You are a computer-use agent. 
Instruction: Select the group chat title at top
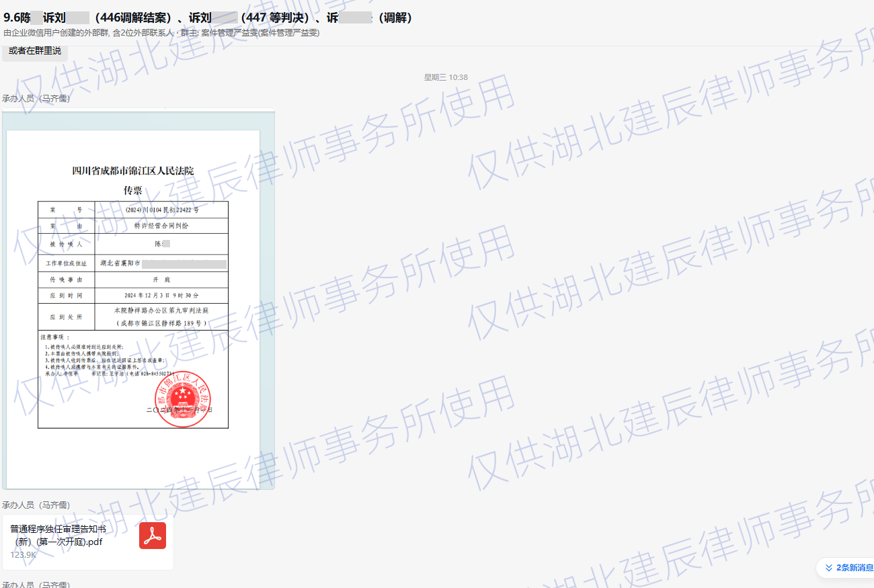[x=208, y=17]
